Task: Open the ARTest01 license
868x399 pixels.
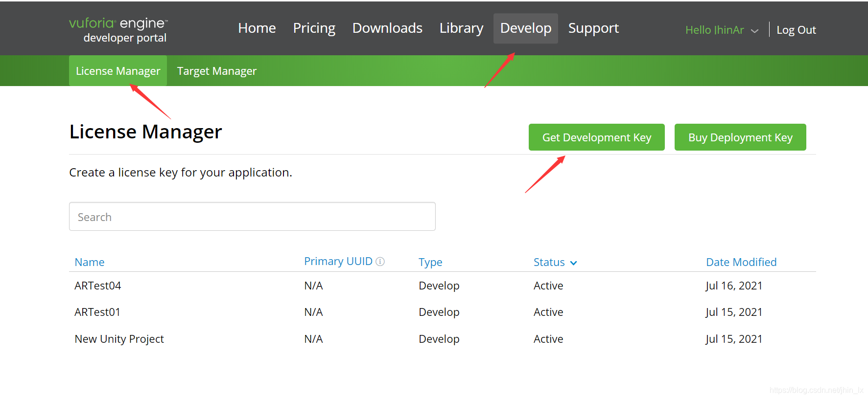Action: (x=97, y=312)
